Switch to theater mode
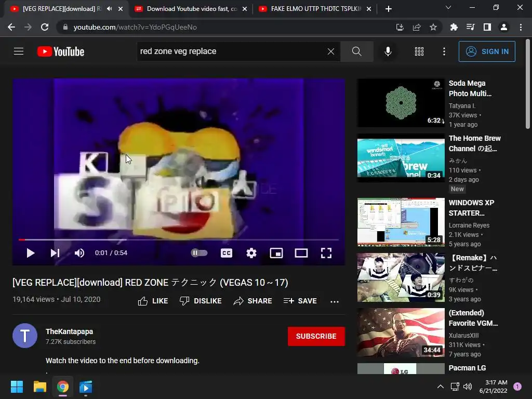Screen dimensions: 532x399 pyautogui.click(x=301, y=253)
